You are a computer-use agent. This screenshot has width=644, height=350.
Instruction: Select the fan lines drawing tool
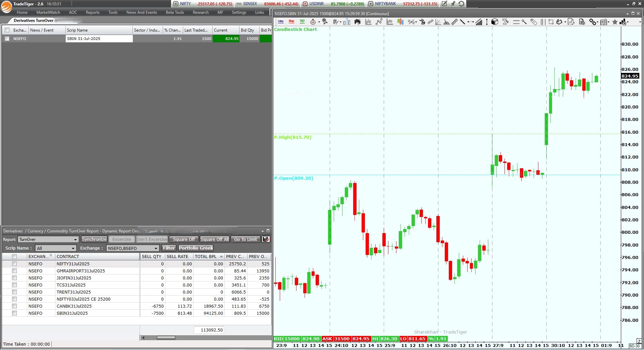click(438, 22)
